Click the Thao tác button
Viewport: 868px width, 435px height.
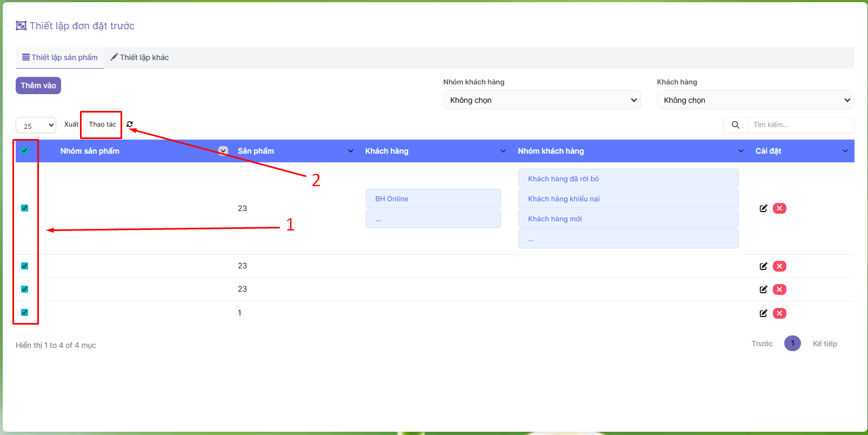click(x=102, y=124)
